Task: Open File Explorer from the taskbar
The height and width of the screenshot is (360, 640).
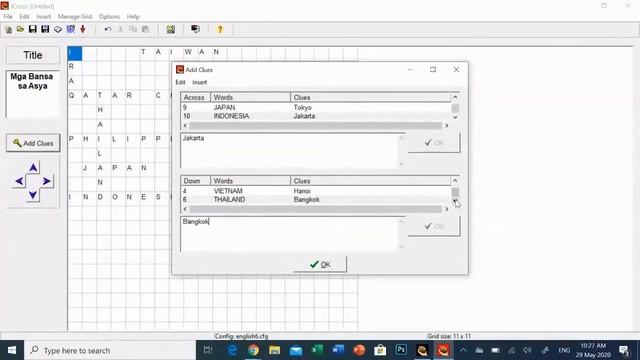Action: pyautogui.click(x=274, y=350)
